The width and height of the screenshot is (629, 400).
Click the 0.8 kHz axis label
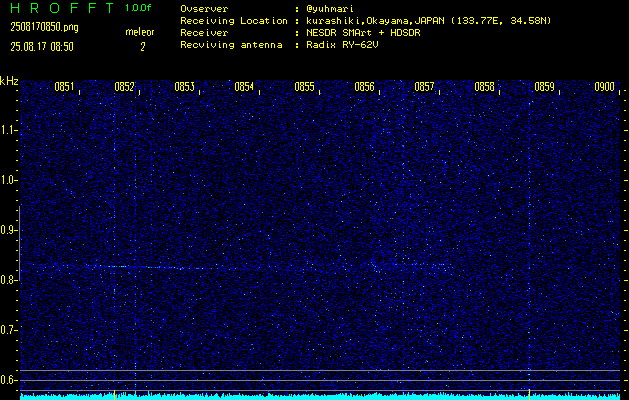point(8,280)
